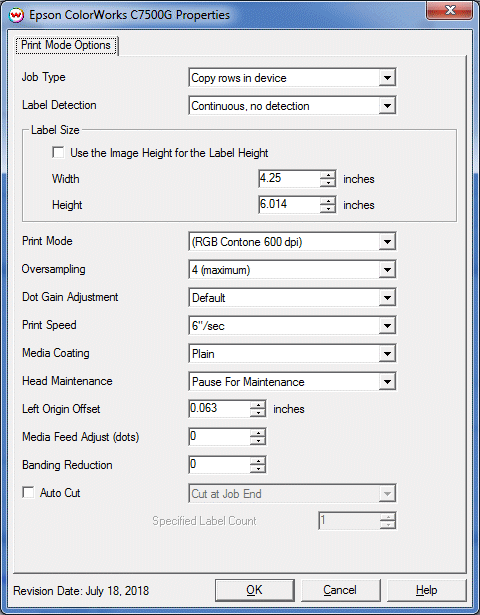
Task: Expand the Label Detection dropdown
Action: [292, 106]
